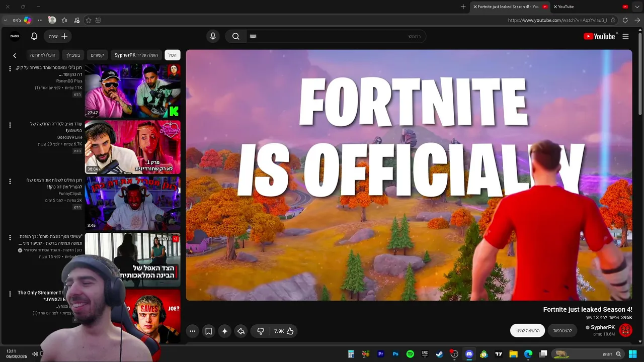Viewport: 644px width, 362px height.
Task: Open options for the JYNXZI streamer video
Action: click(x=10, y=294)
